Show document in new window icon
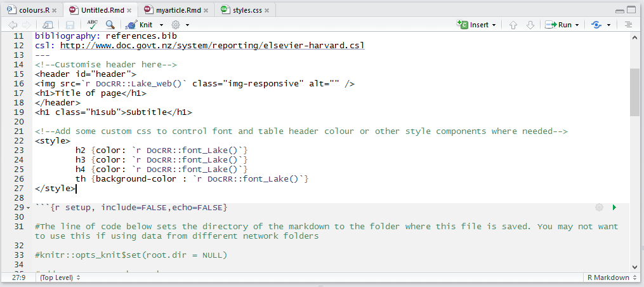This screenshot has height=287, width=644. (x=48, y=25)
